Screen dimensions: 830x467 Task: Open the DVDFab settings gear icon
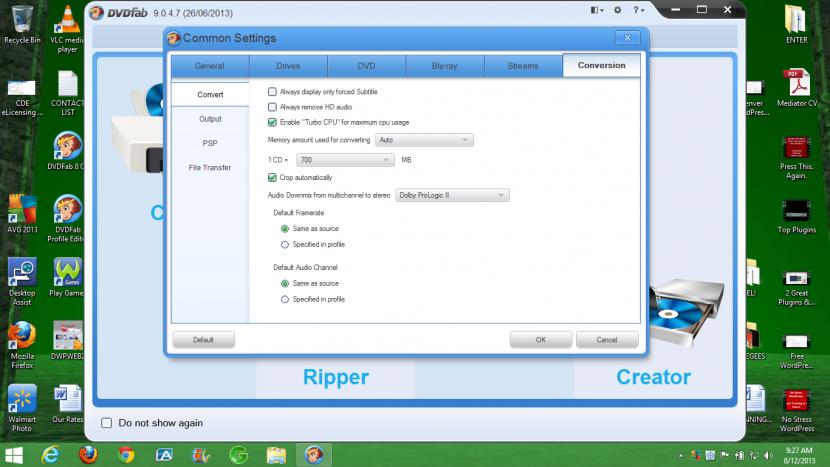pyautogui.click(x=617, y=10)
